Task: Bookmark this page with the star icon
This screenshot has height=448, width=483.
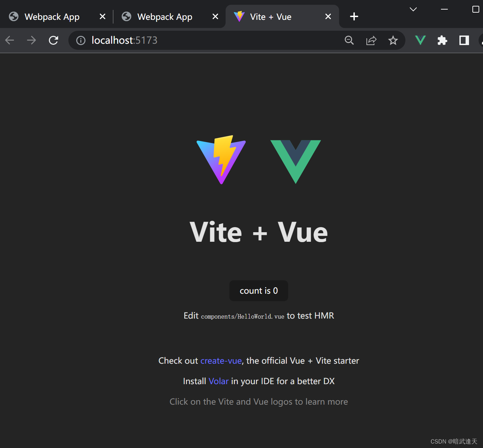Action: pyautogui.click(x=393, y=40)
